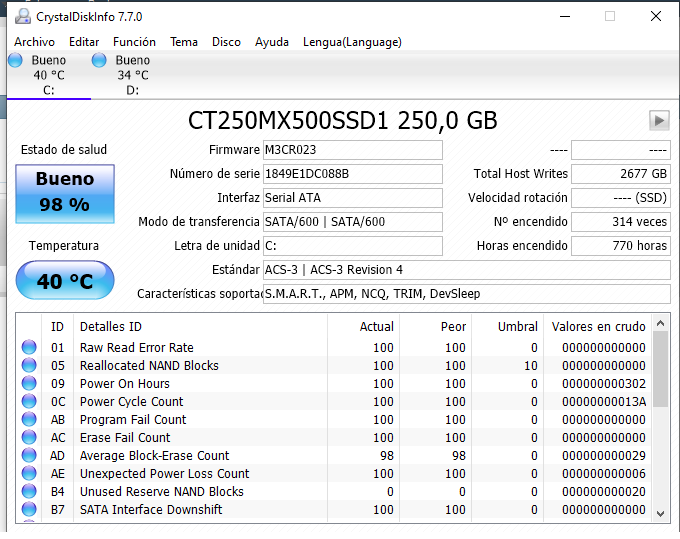
Task: Click status orb of Raw Read Error Rate
Action: (x=29, y=347)
